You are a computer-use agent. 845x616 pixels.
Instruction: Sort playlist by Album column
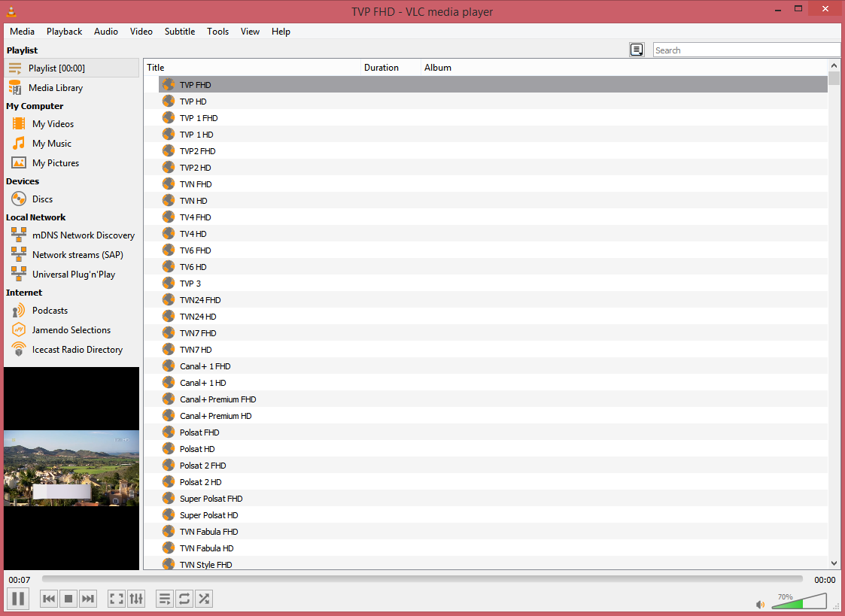click(x=624, y=67)
